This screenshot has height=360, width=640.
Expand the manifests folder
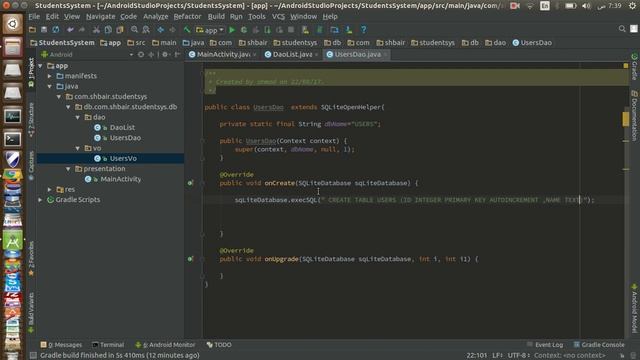click(x=49, y=76)
